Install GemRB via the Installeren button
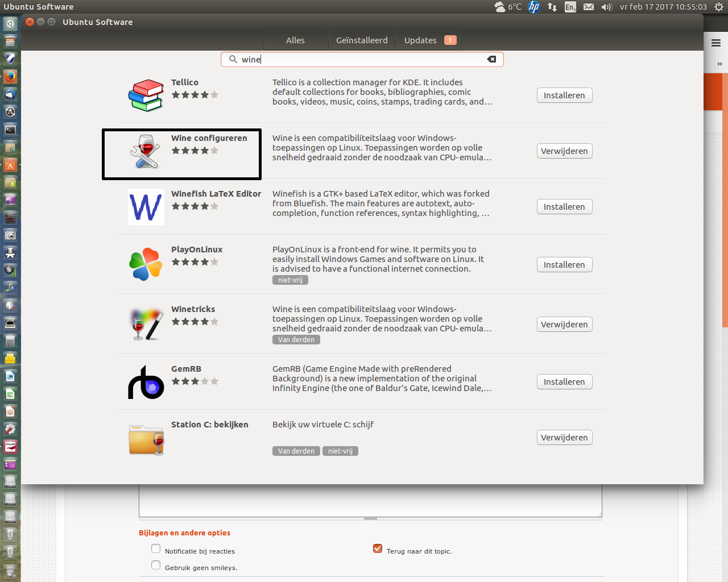Image resolution: width=728 pixels, height=582 pixels. [564, 382]
